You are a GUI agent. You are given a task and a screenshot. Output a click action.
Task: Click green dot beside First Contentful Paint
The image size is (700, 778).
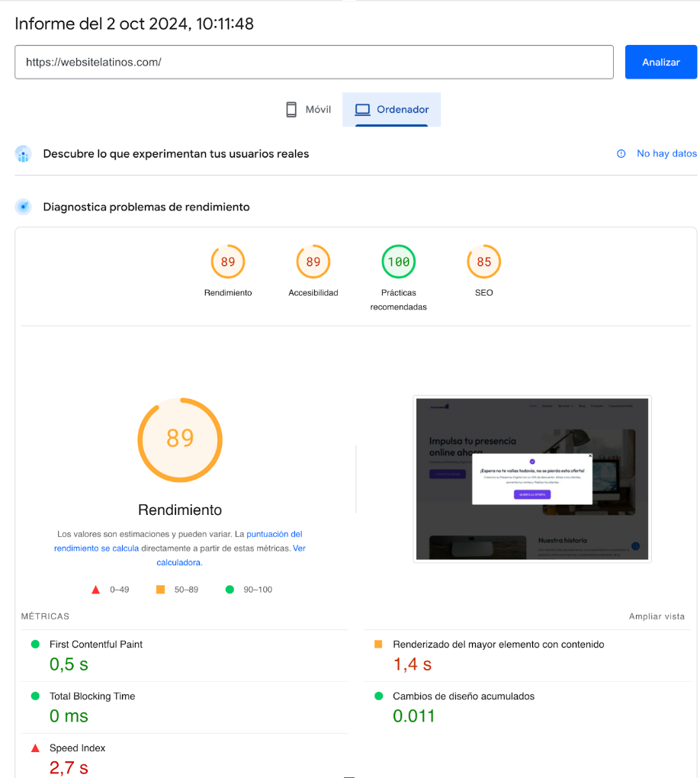coord(35,644)
